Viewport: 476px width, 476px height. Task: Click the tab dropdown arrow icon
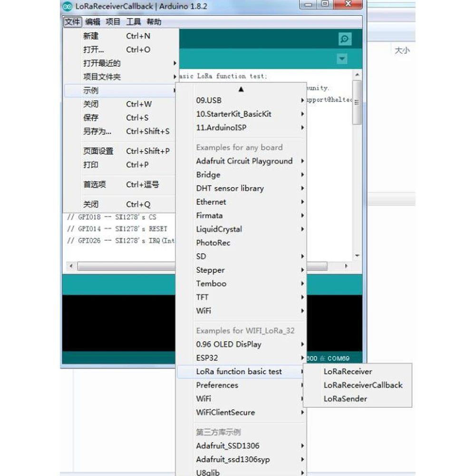pos(342,58)
